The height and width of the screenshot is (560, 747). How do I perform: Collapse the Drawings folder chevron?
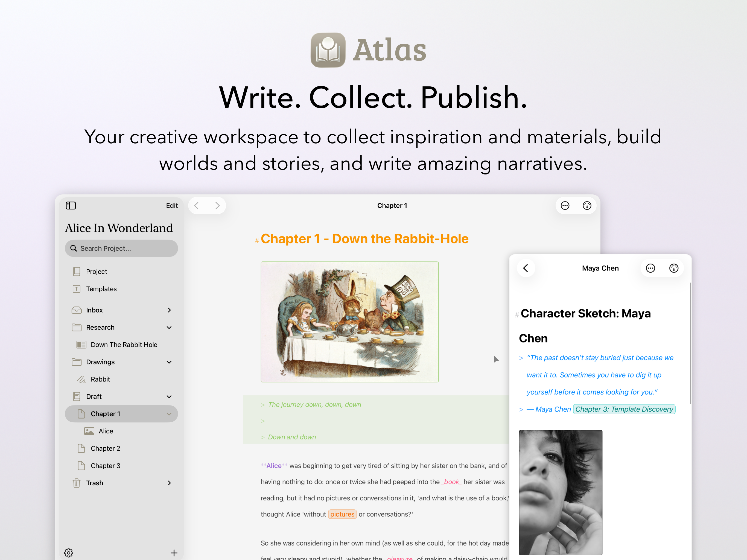[x=169, y=362]
